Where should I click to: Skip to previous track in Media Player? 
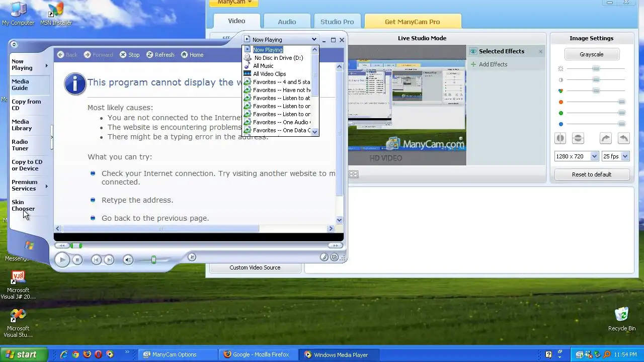(x=96, y=259)
